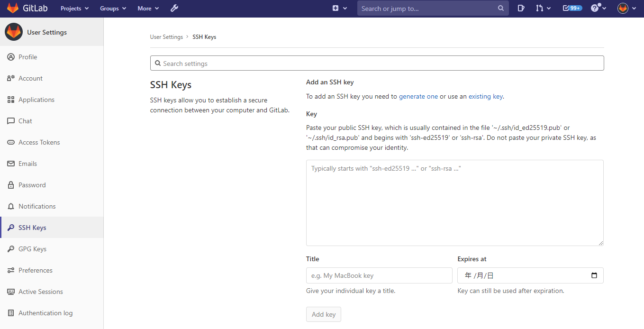Click the issues list icon
Viewport: 644px width, 329px height.
click(x=521, y=8)
